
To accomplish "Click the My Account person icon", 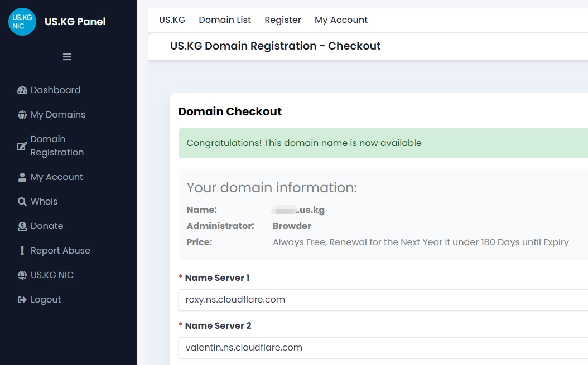I will (22, 177).
